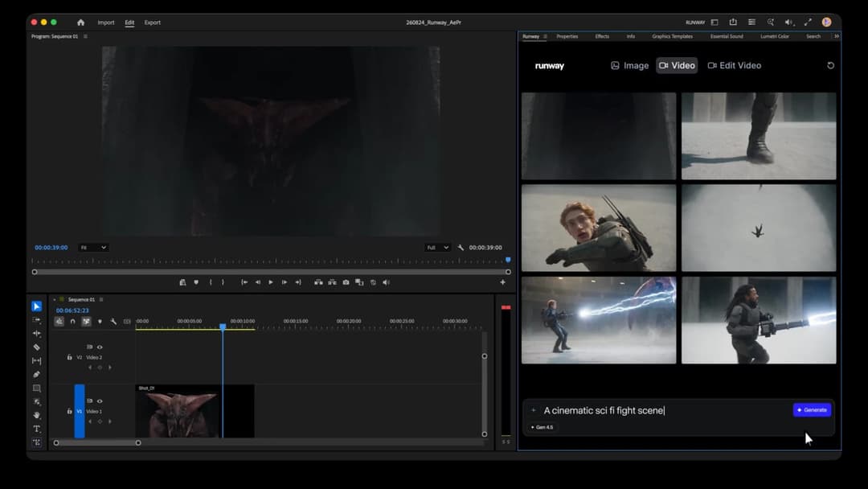868x489 pixels.
Task: Open the Gen 4.5 model selector
Action: point(542,427)
